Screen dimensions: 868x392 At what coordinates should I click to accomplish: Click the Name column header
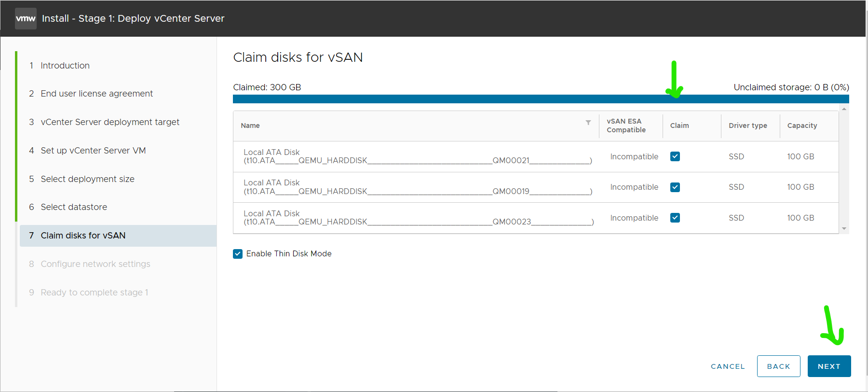250,126
